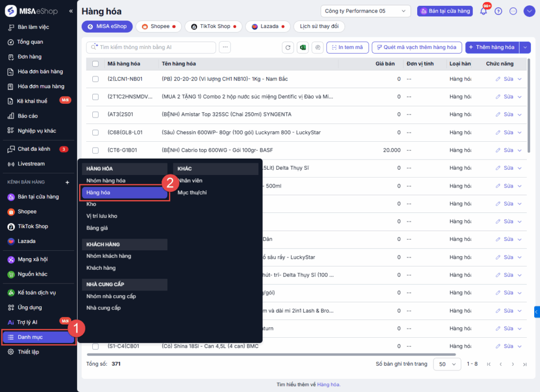This screenshot has height=392, width=540.
Task: Open Livestream in sidebar
Action: (31, 163)
